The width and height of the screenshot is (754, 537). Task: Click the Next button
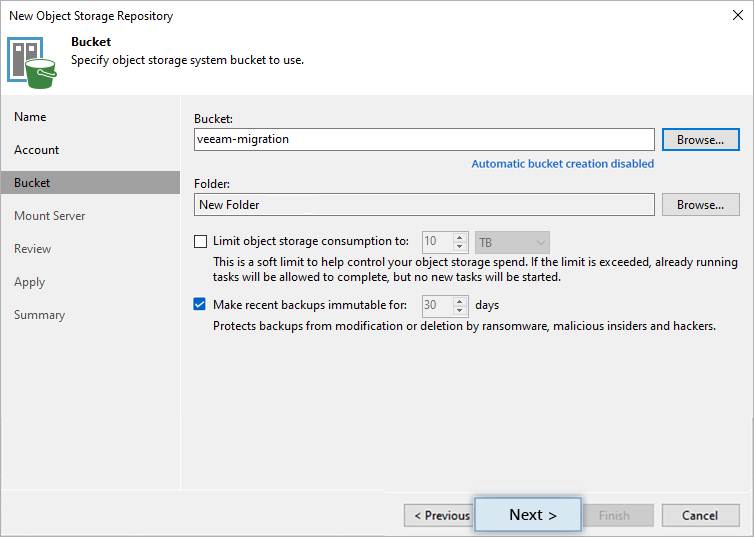click(528, 515)
